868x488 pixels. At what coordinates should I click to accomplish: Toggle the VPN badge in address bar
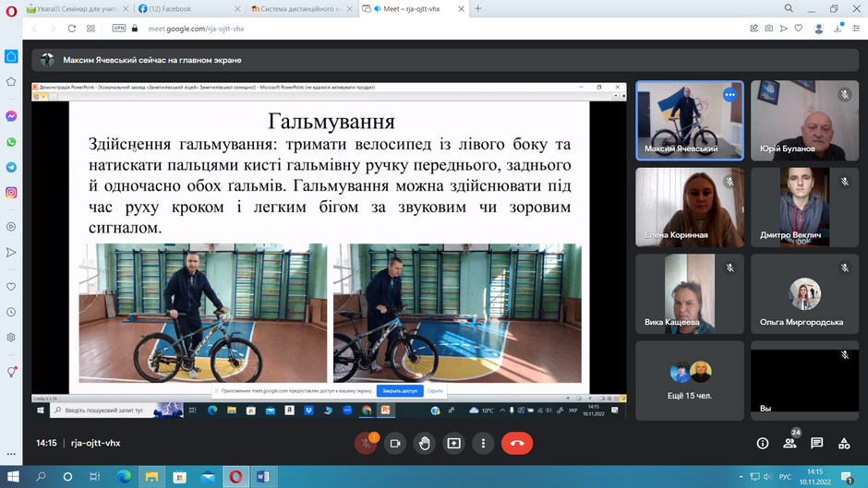click(x=119, y=29)
